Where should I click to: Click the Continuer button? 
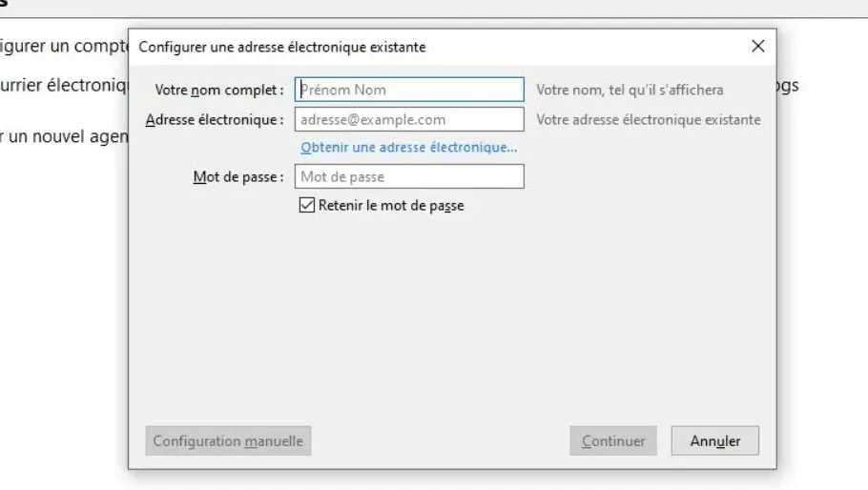click(612, 441)
